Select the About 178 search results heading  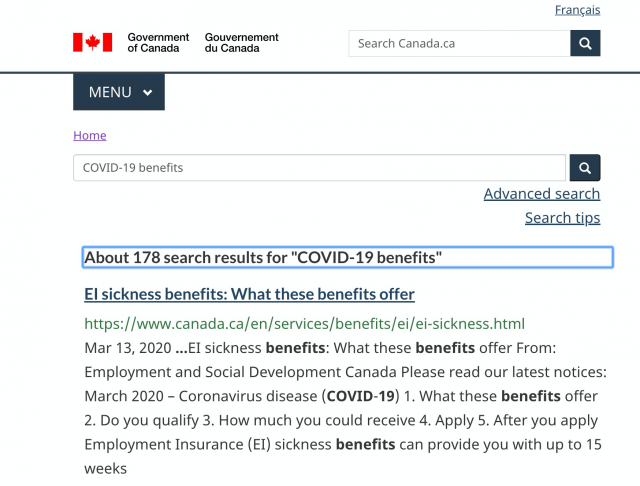347,257
